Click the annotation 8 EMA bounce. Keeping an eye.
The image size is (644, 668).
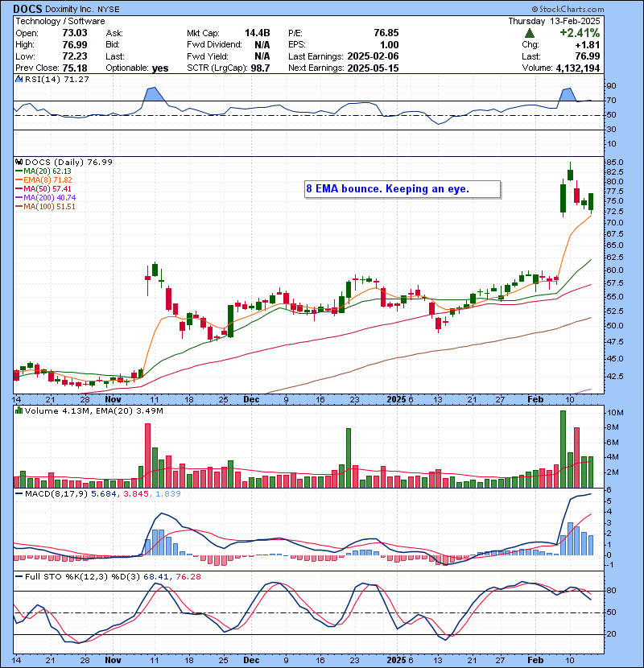click(x=387, y=188)
